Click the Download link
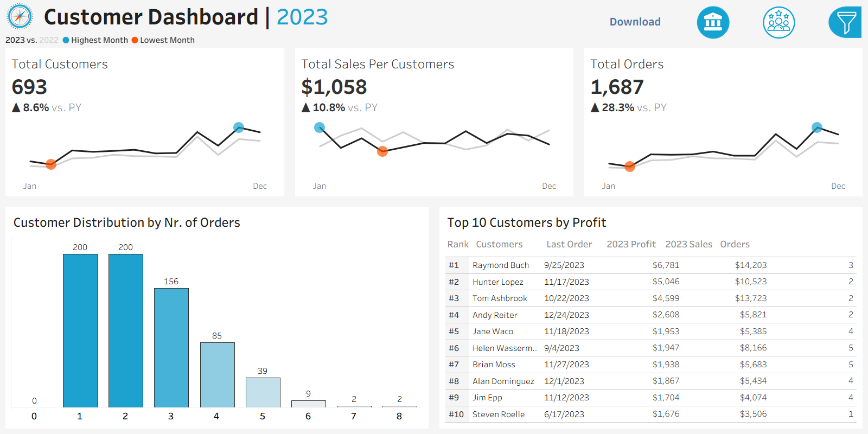This screenshot has height=434, width=868. (x=635, y=22)
